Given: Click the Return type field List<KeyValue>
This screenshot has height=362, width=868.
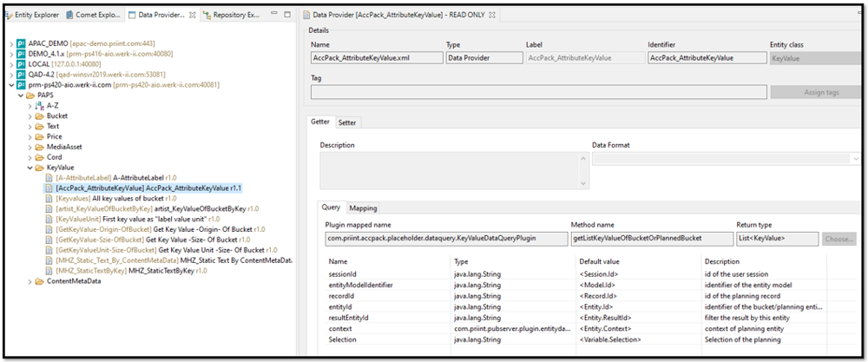Looking at the screenshot, I should [x=777, y=239].
